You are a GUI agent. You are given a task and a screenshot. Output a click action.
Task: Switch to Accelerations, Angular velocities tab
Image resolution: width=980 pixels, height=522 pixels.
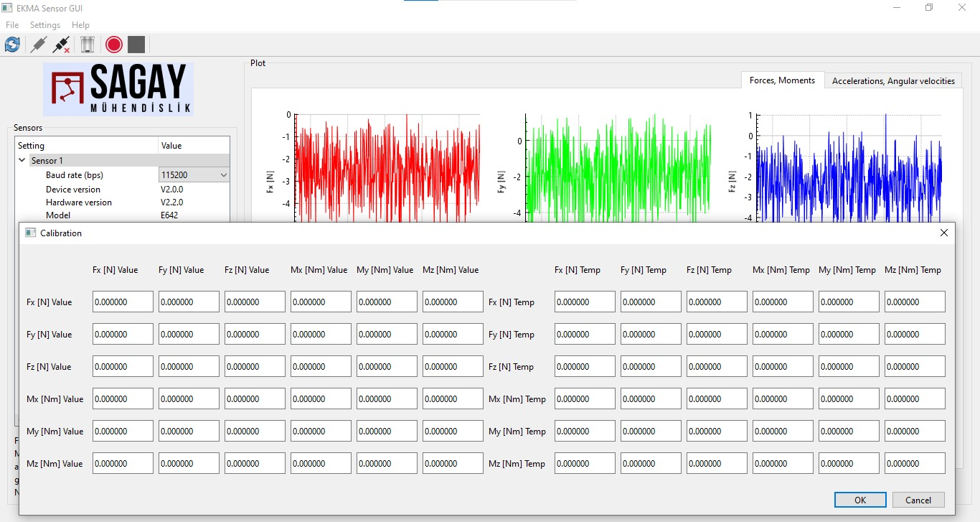[893, 81]
